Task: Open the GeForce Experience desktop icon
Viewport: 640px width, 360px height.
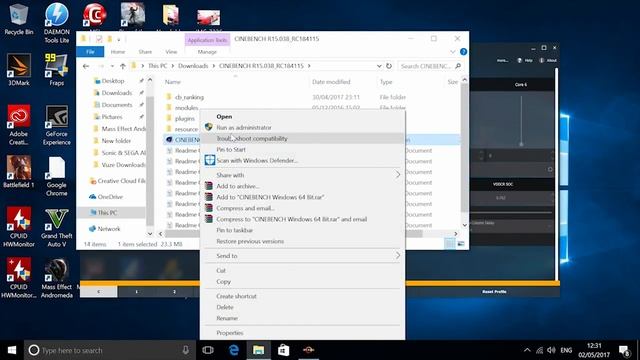Action: 56,125
